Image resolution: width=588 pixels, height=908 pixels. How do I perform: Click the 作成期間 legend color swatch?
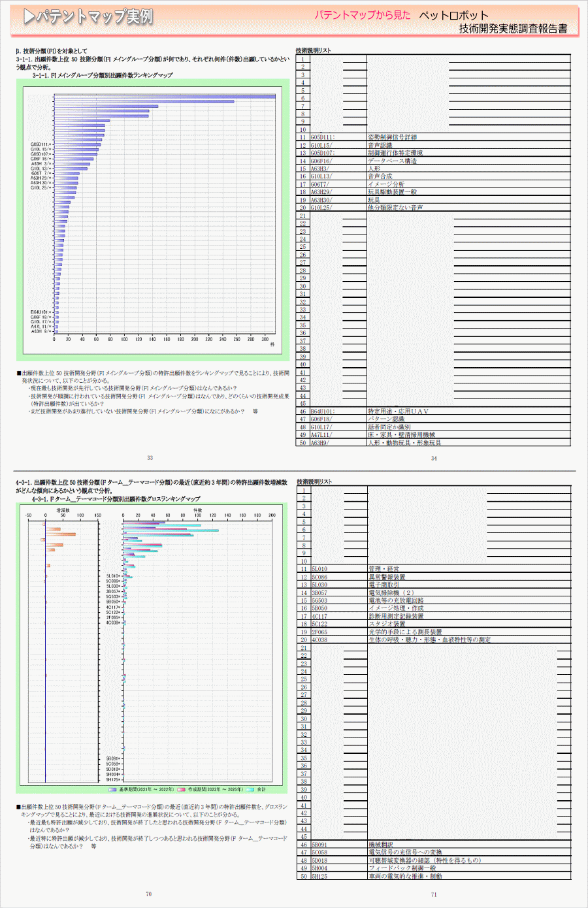coord(181,789)
